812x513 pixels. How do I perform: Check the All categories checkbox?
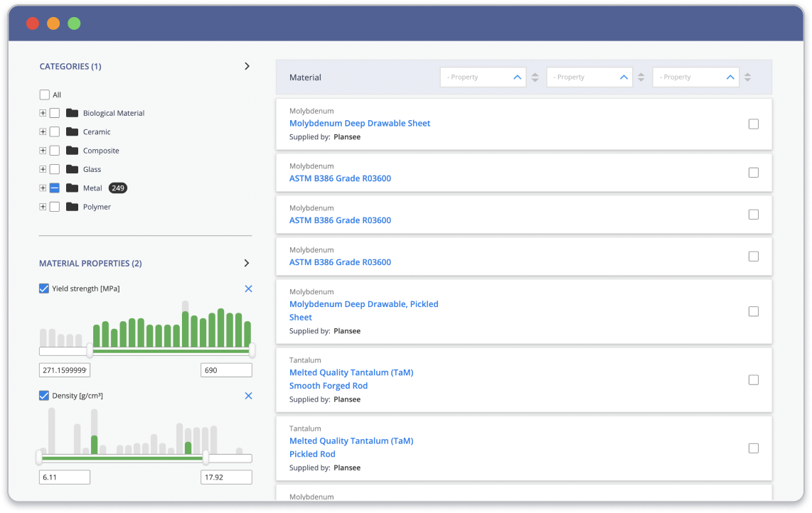pyautogui.click(x=45, y=94)
